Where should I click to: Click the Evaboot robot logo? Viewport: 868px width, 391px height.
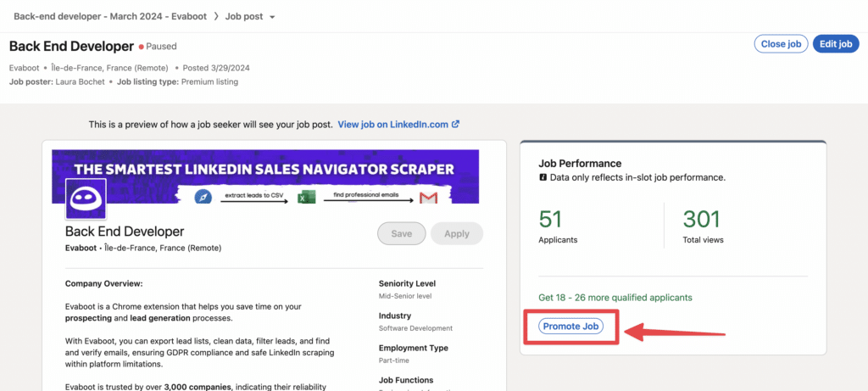(x=86, y=198)
